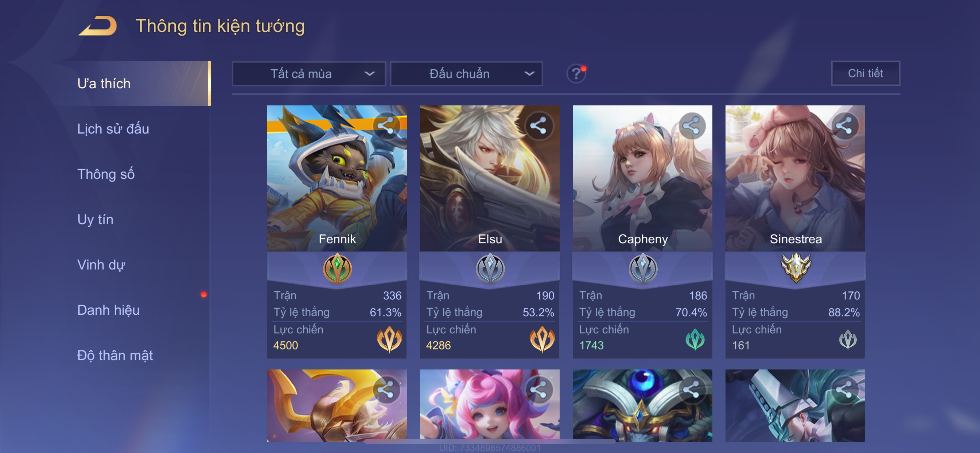The height and width of the screenshot is (453, 980).
Task: Share the Fennik hero card
Action: [386, 125]
